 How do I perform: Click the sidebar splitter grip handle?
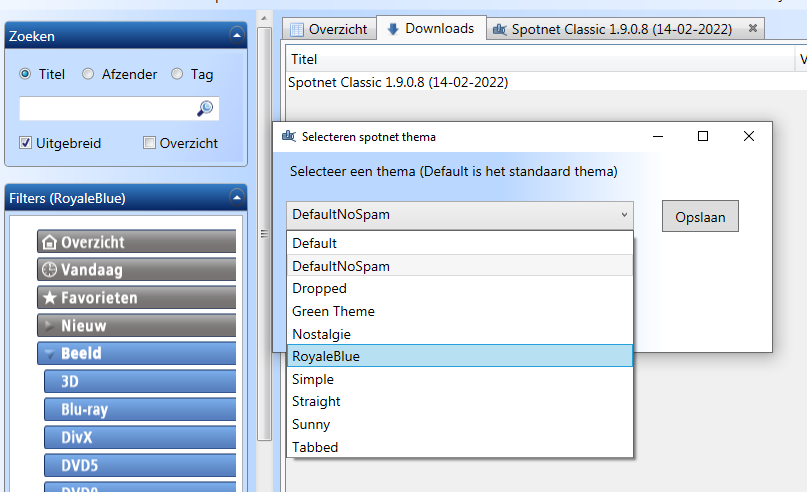coord(264,234)
